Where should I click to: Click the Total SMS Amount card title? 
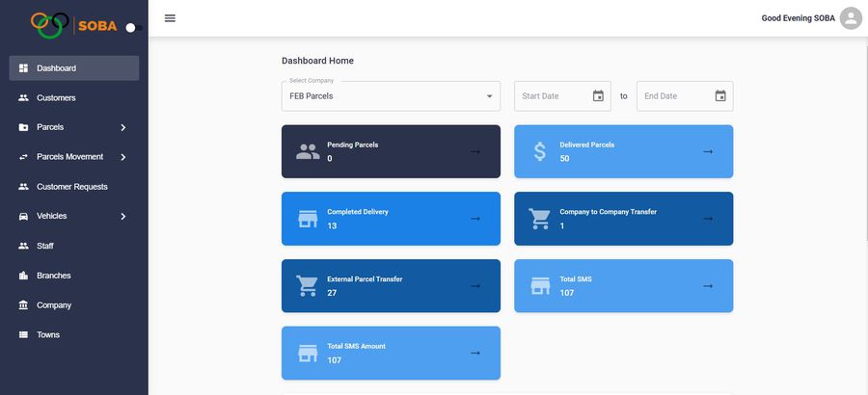357,346
